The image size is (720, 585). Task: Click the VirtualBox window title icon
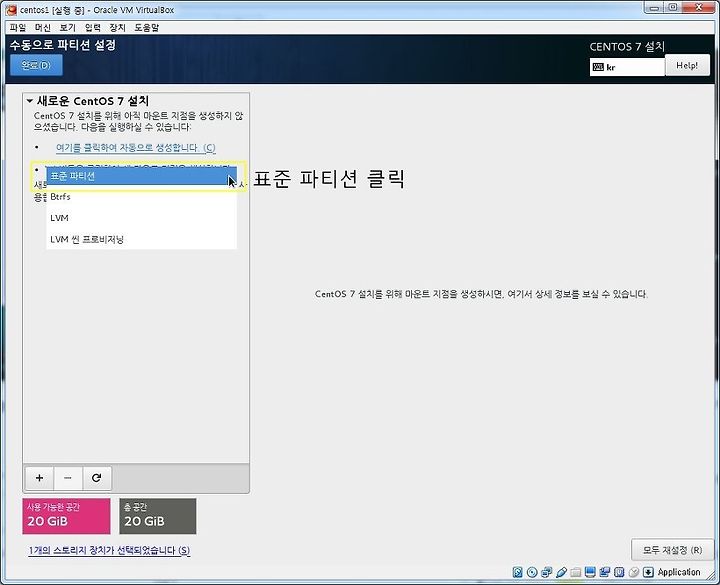pyautogui.click(x=11, y=9)
